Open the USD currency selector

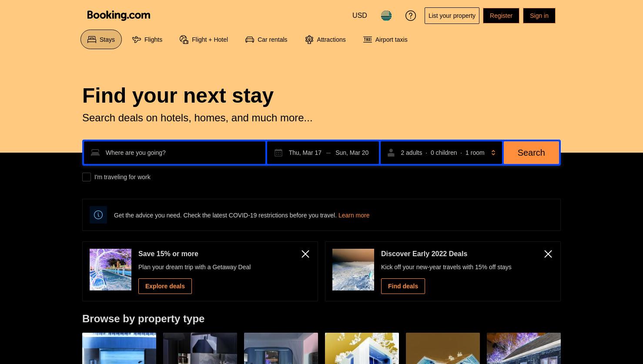pos(360,16)
